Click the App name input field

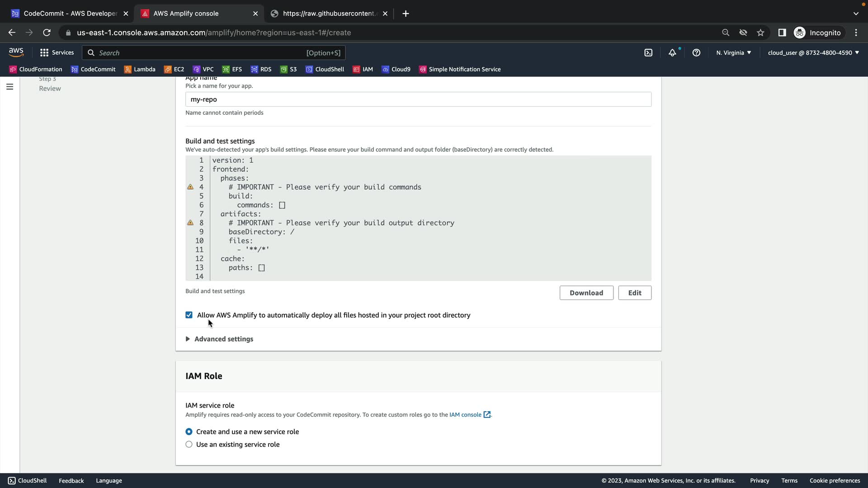[x=418, y=99]
